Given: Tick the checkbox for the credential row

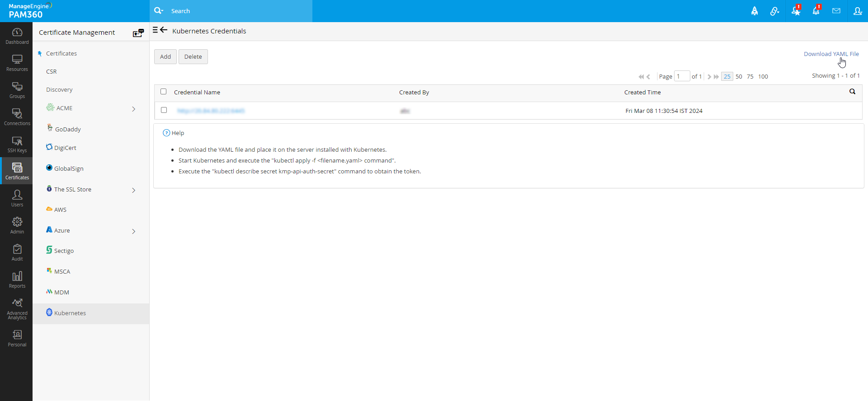Looking at the screenshot, I should click(x=164, y=110).
